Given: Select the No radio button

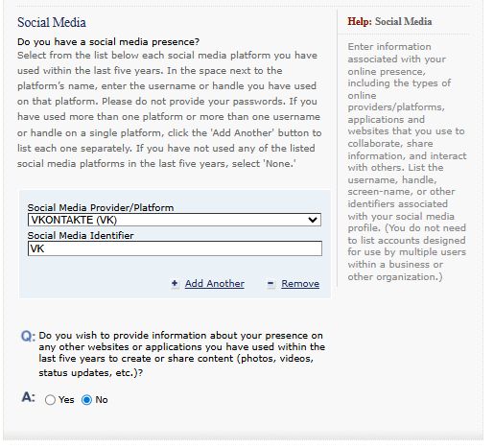Looking at the screenshot, I should coord(86,400).
